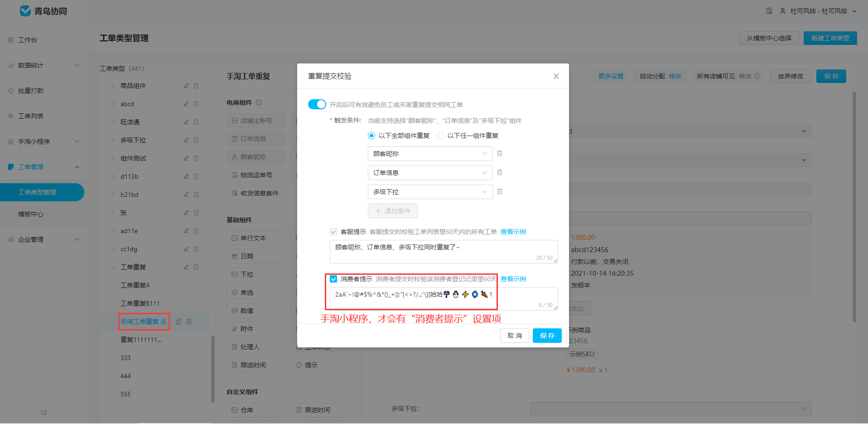Close the 重复提交校验 dialog
This screenshot has width=868, height=424.
click(556, 76)
